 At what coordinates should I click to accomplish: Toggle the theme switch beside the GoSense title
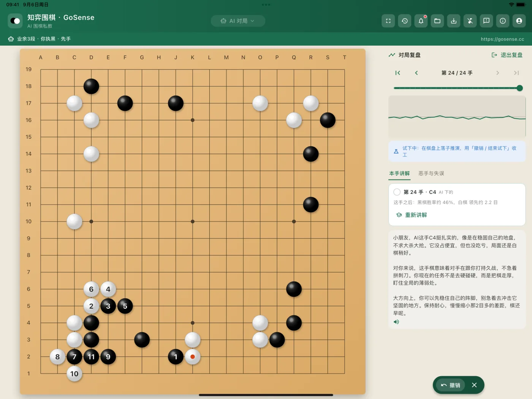15,21
